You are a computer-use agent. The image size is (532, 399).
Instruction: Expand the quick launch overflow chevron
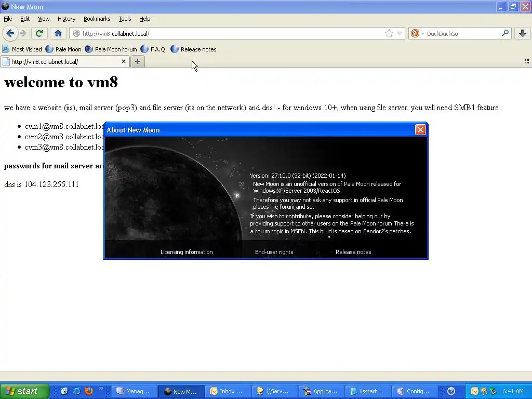[x=101, y=389]
